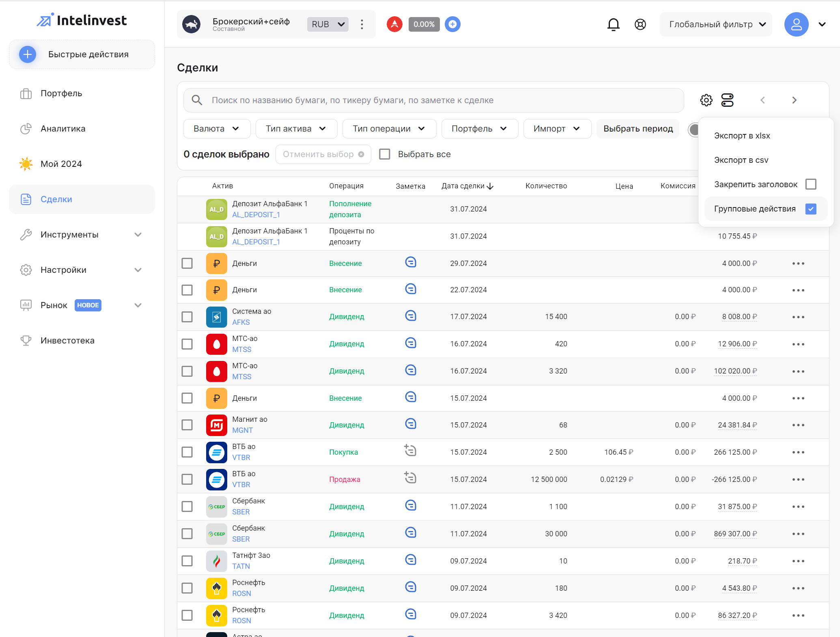
Task: Click Отменить выбор button
Action: pyautogui.click(x=323, y=154)
